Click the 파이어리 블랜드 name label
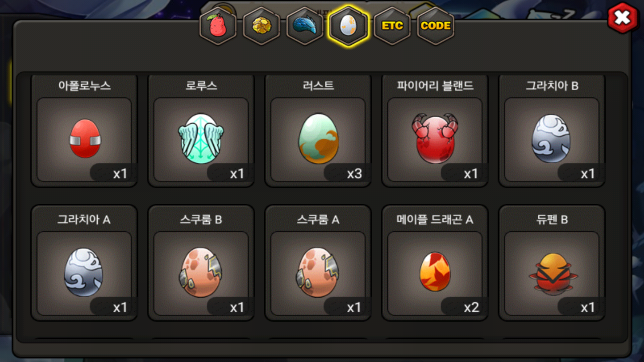Viewport: 644px width, 362px height. coord(435,86)
